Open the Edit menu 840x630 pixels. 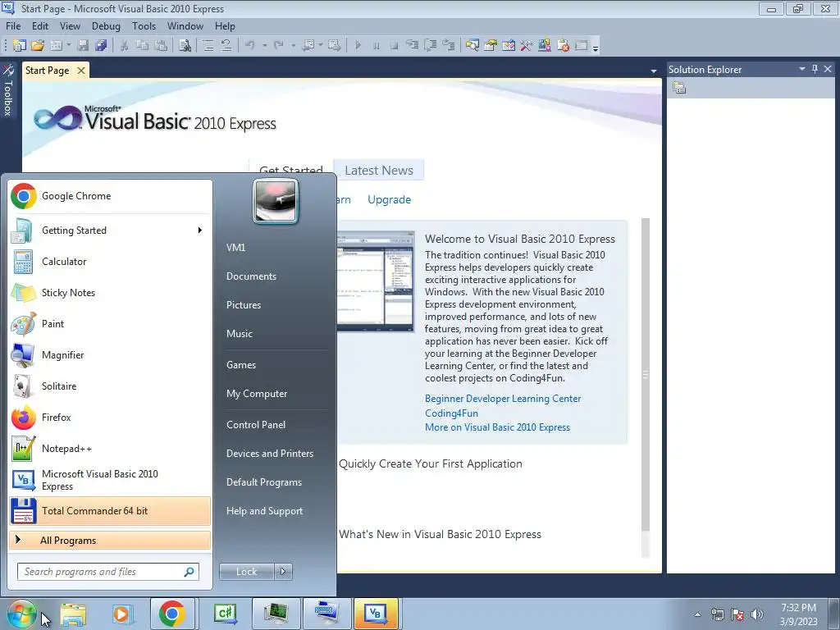[40, 25]
